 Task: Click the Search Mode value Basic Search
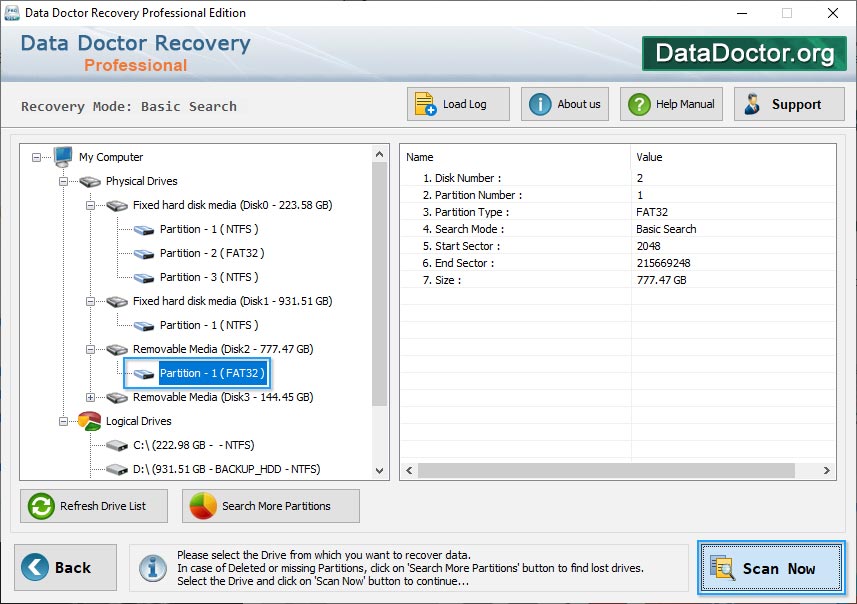click(666, 229)
